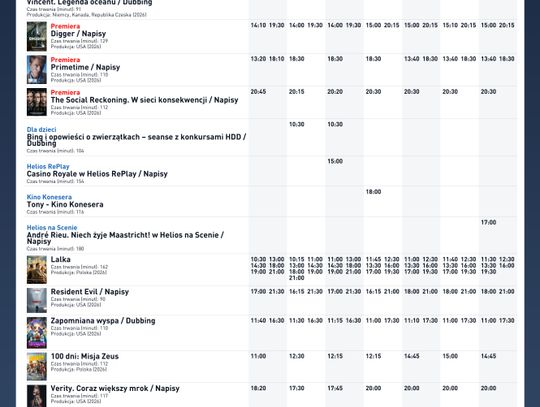Screen dimensions: 540x407
Task: Select the 15:10 Digger showtime
Action: pyautogui.click(x=450, y=25)
